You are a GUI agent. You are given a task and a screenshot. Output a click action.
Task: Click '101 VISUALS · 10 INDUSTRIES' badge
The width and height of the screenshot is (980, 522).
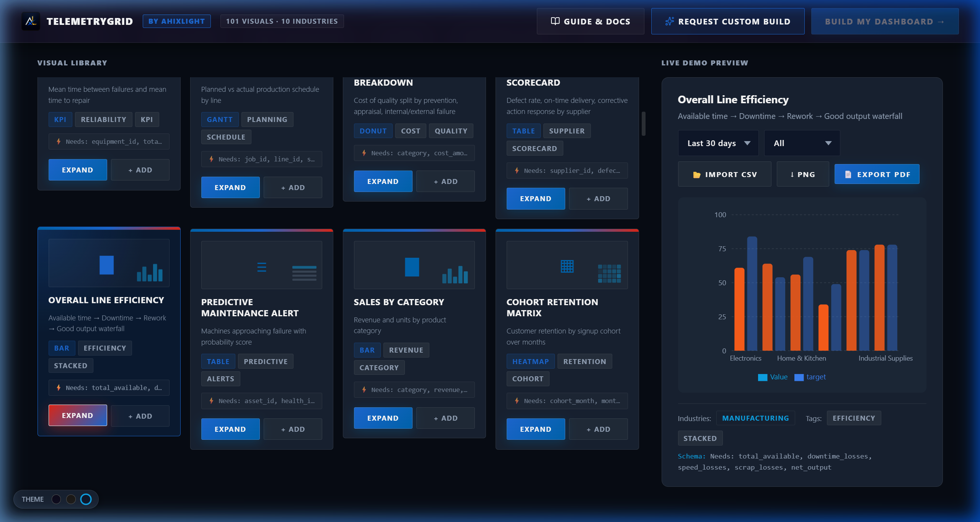click(282, 21)
